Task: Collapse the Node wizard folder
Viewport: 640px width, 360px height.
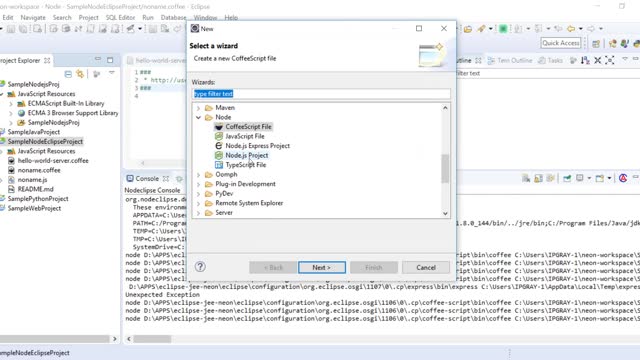Action: click(198, 118)
